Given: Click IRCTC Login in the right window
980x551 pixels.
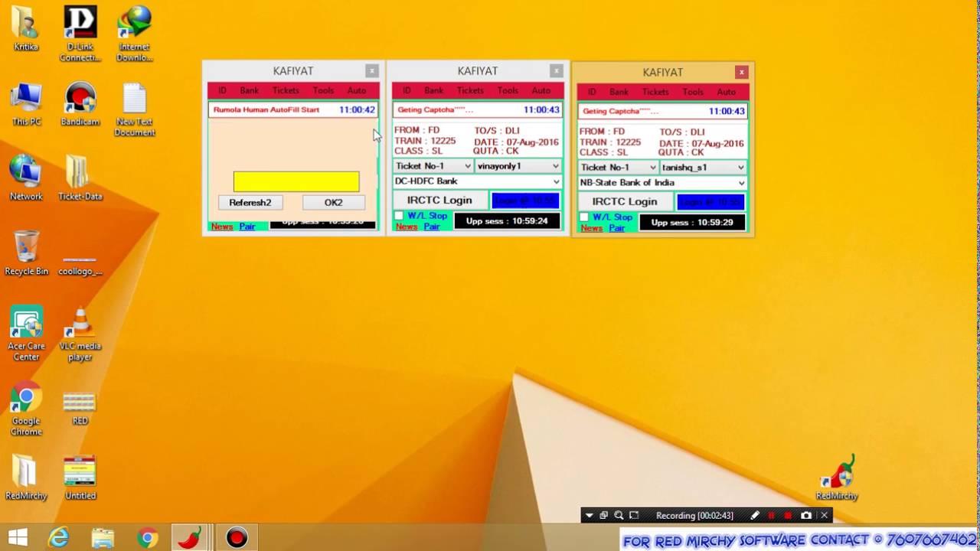Looking at the screenshot, I should click(625, 202).
